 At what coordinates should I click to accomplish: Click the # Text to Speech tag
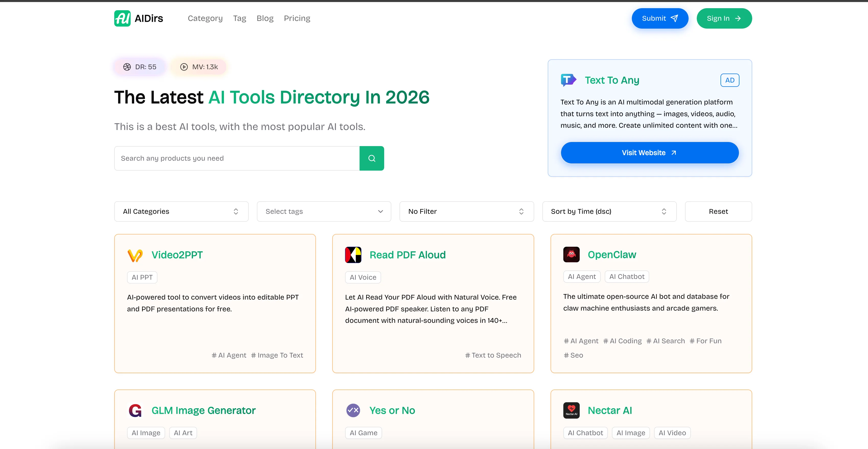[493, 355]
